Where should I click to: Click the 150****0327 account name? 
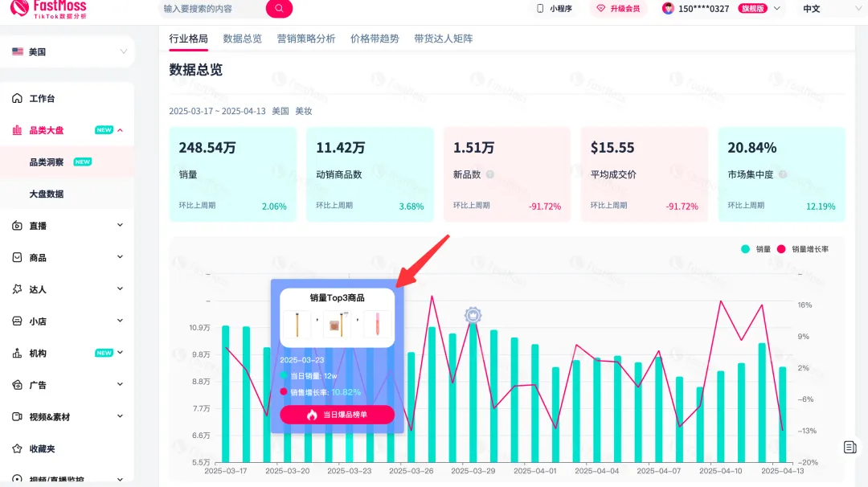pos(703,8)
